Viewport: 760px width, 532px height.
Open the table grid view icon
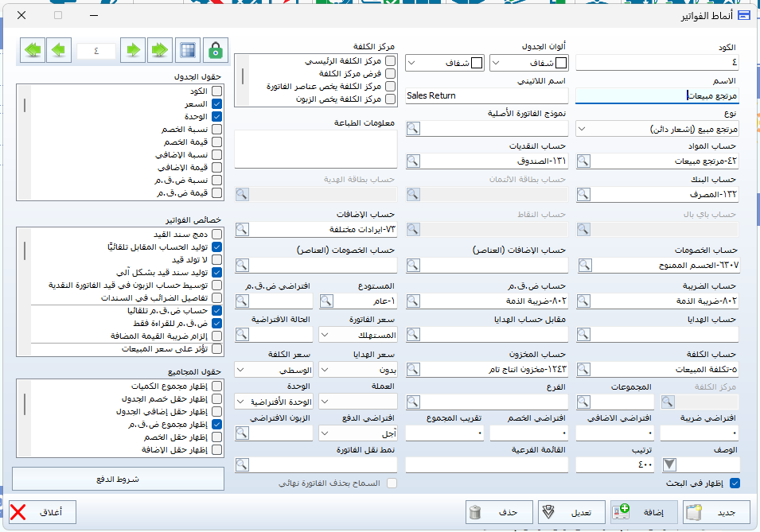point(188,50)
